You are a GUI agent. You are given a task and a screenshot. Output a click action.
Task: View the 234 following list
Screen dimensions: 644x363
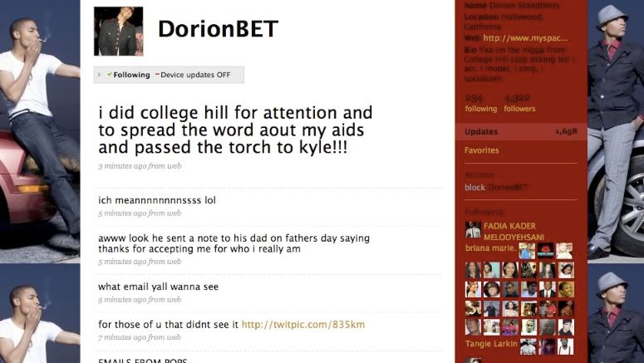[480, 103]
